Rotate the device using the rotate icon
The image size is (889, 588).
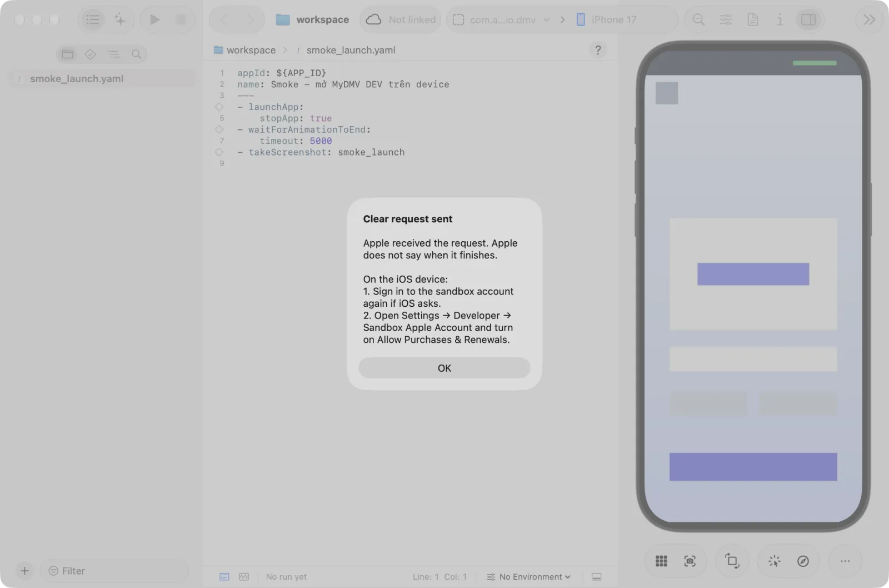732,561
